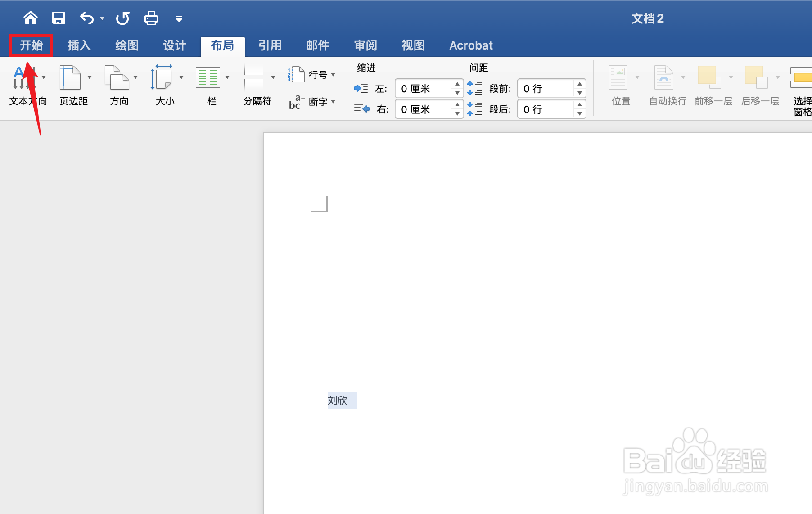Open the 断字 hyphenation menu
Screen dimensions: 812x514
pyautogui.click(x=312, y=102)
